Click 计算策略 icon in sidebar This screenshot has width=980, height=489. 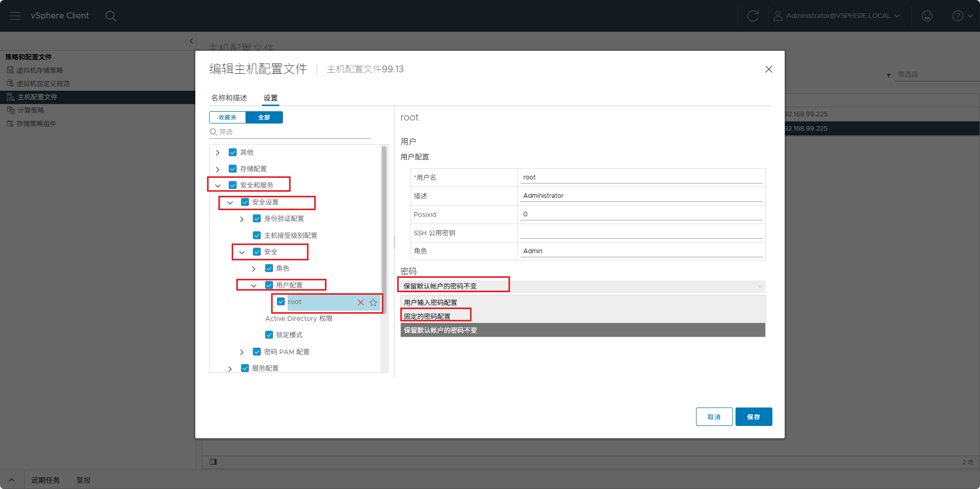tap(10, 110)
